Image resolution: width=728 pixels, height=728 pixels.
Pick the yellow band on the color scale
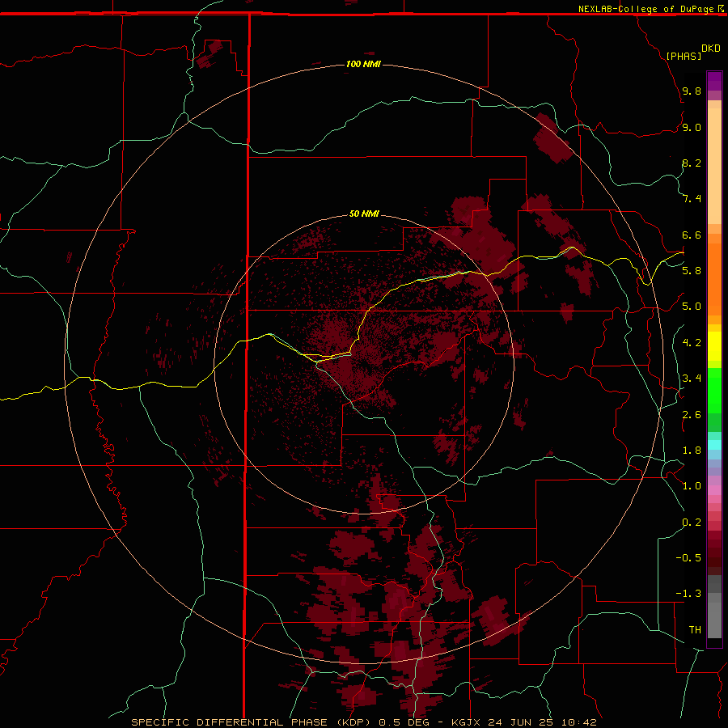pos(714,346)
